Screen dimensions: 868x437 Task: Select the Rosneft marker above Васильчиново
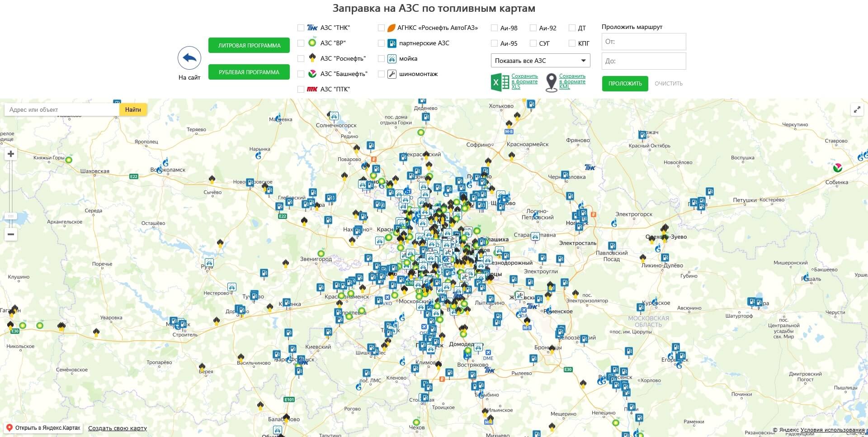coord(242,357)
